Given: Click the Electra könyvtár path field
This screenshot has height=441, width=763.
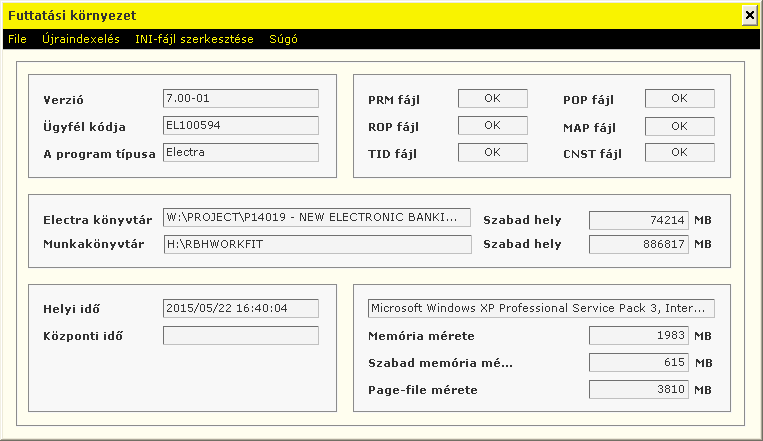Looking at the screenshot, I should 317,218.
